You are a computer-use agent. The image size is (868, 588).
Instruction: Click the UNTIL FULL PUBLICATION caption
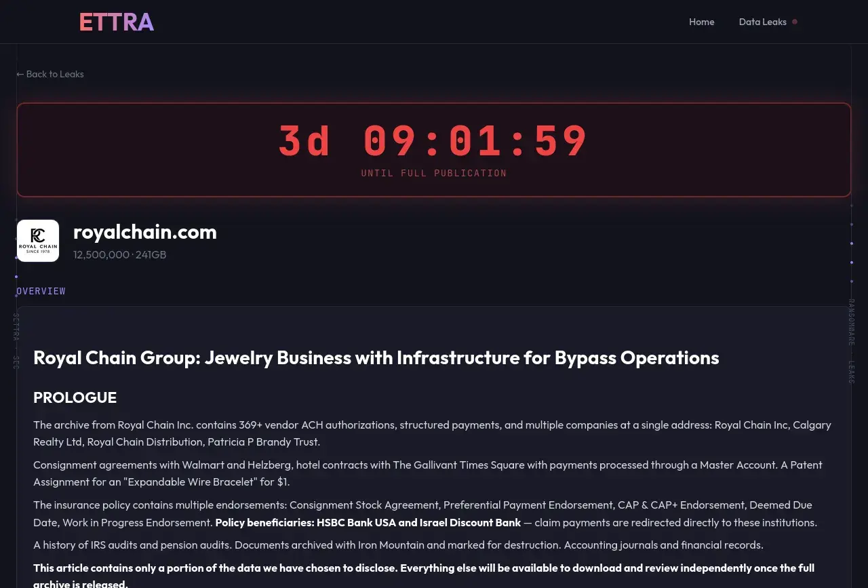coord(434,173)
